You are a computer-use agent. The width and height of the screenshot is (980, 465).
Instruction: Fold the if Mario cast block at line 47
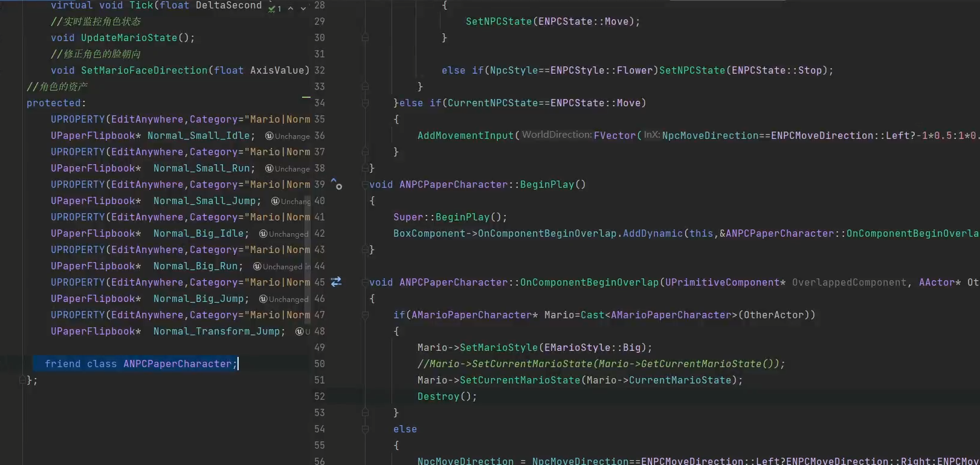pos(365,315)
